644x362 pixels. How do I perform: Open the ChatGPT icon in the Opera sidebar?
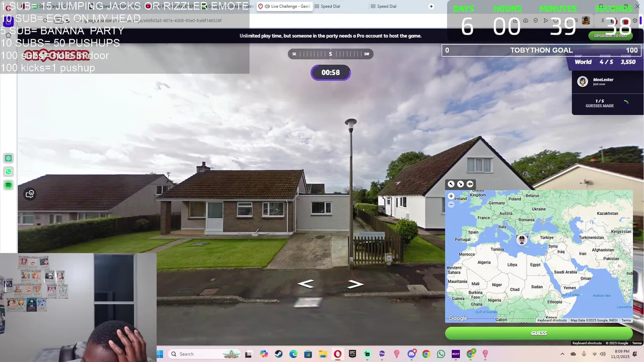pyautogui.click(x=9, y=158)
